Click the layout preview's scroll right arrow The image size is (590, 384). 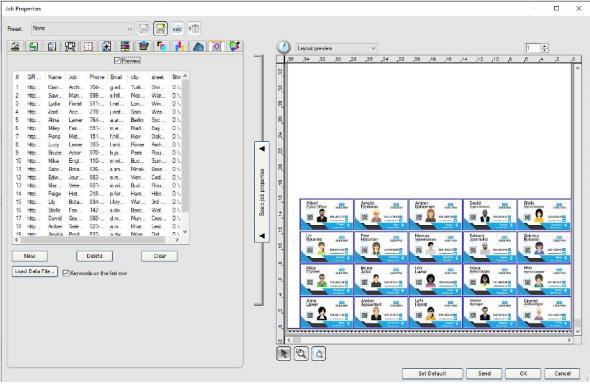click(x=569, y=340)
